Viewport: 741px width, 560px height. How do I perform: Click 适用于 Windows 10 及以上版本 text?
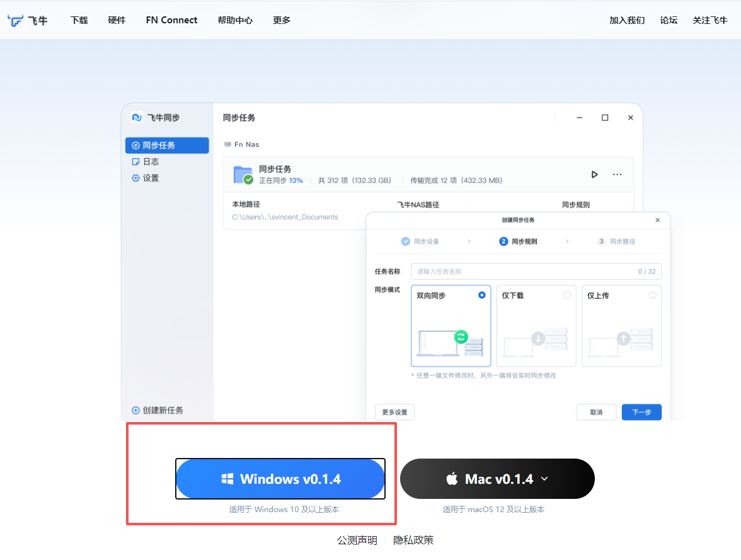coord(284,510)
